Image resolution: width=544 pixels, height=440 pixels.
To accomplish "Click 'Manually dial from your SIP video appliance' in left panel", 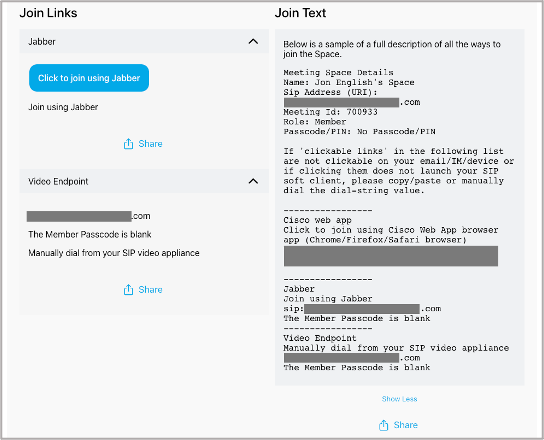I will 114,253.
